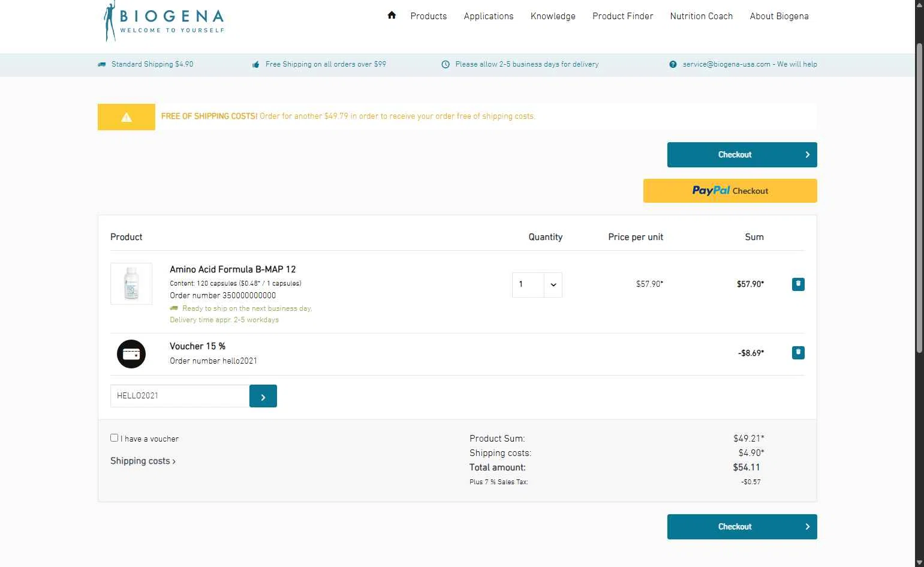Open the Knowledge menu
Screen dimensions: 924x567
click(553, 16)
